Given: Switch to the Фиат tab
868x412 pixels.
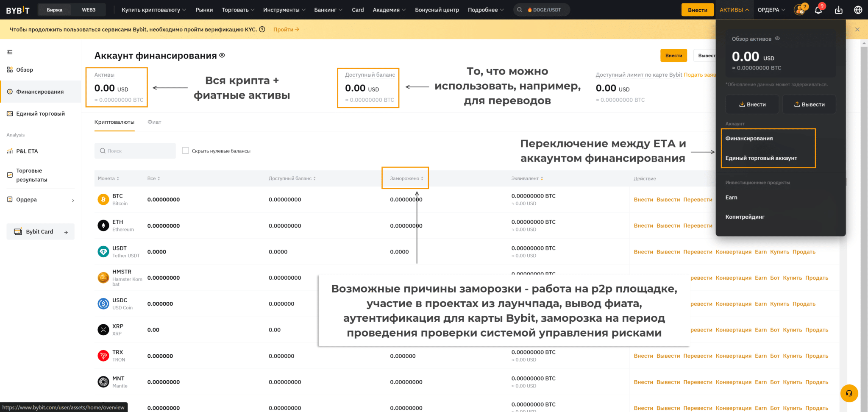Looking at the screenshot, I should [154, 122].
